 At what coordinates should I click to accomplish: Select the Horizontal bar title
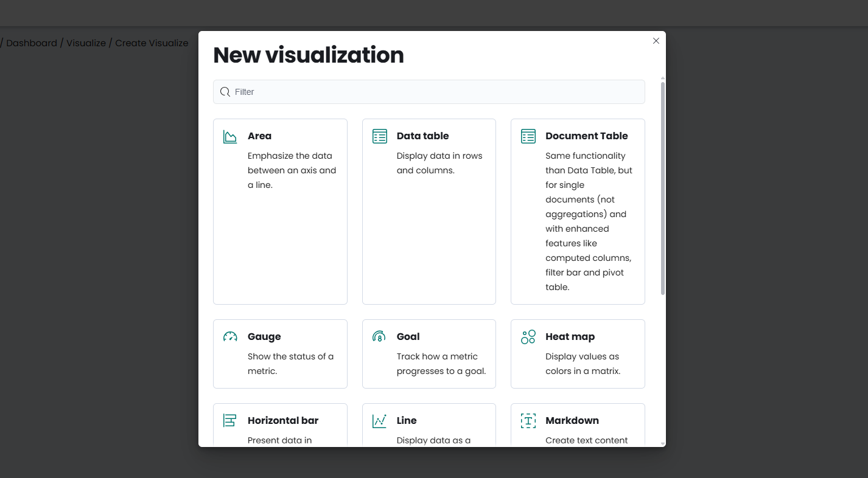pyautogui.click(x=283, y=421)
